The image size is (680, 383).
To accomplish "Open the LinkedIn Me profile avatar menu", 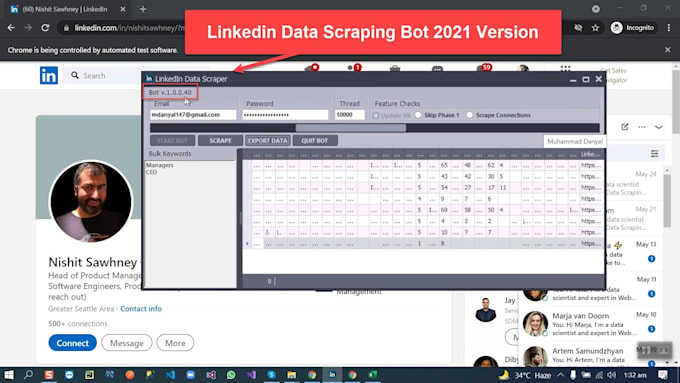I will pyautogui.click(x=523, y=68).
